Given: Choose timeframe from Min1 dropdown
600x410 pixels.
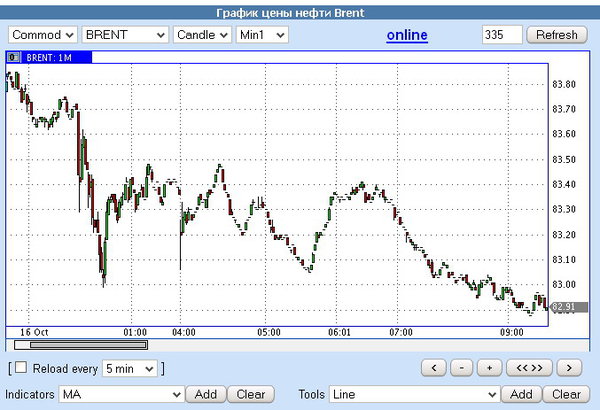Looking at the screenshot, I should pos(261,35).
